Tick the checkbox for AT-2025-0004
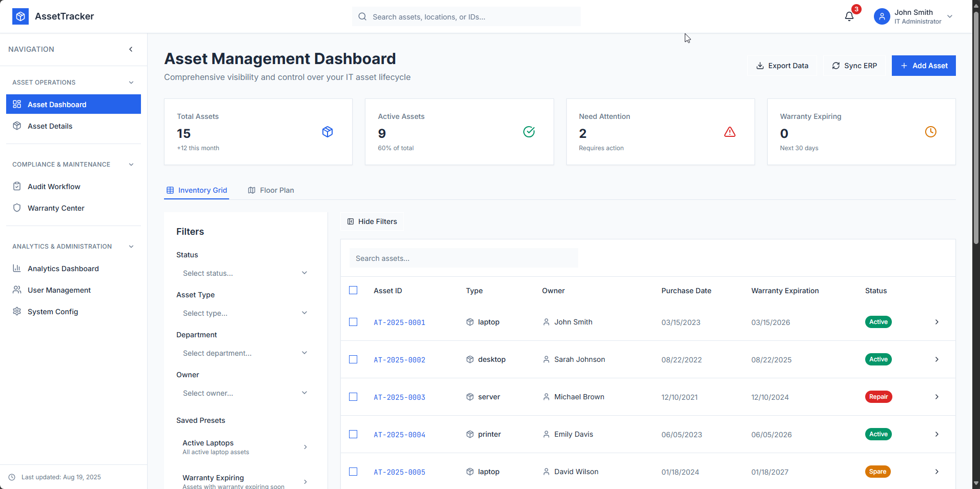This screenshot has width=980, height=489. coord(353,434)
